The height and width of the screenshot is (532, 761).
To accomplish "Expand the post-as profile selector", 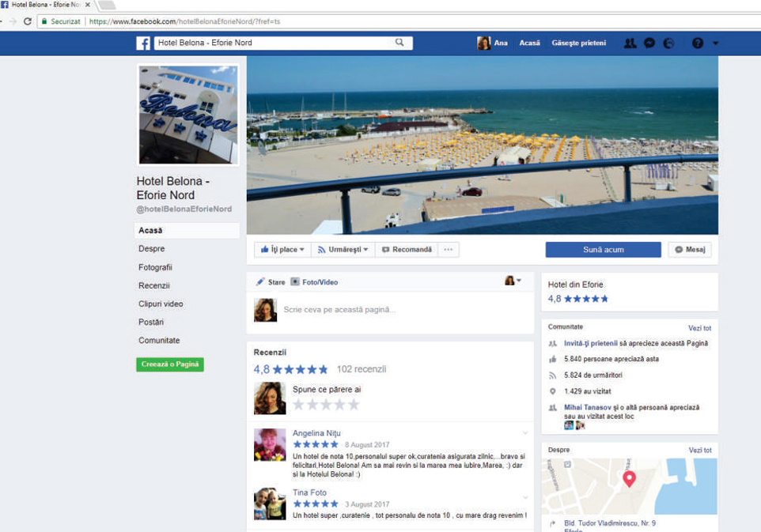I will 513,281.
